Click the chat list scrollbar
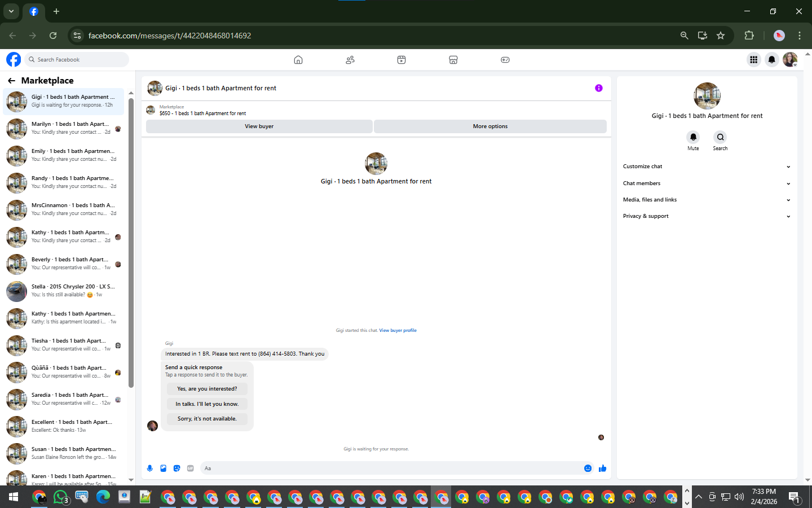 click(x=131, y=243)
